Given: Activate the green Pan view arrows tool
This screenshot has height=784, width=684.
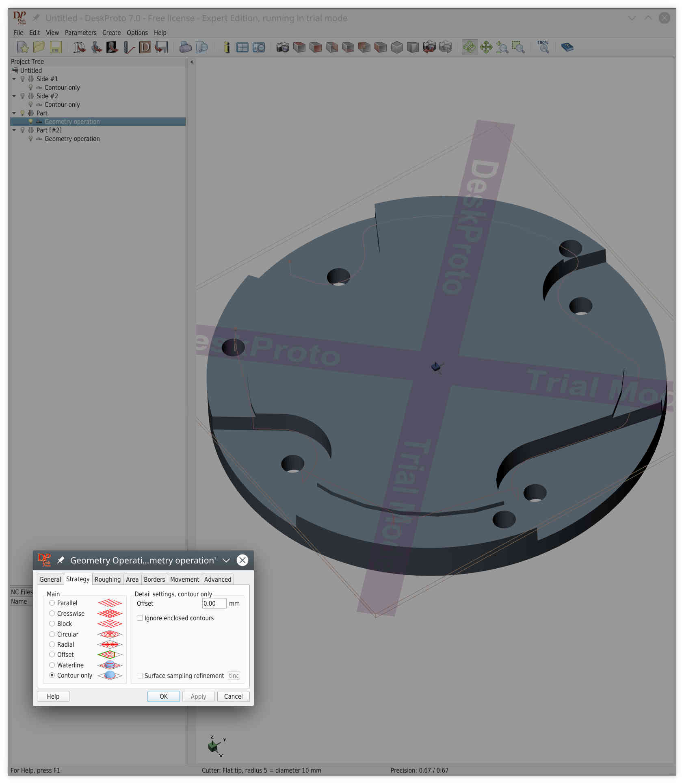Looking at the screenshot, I should [486, 47].
